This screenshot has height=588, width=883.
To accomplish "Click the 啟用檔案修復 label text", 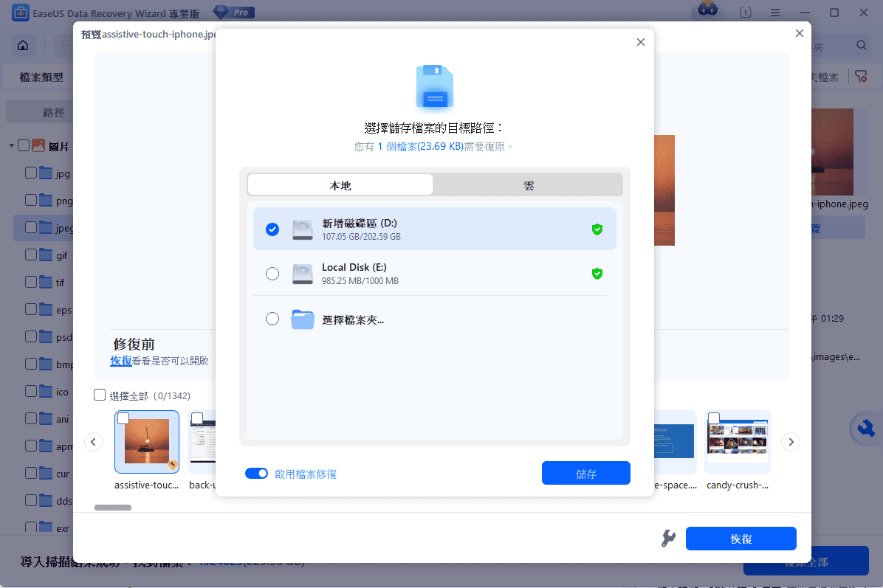I will pos(306,474).
